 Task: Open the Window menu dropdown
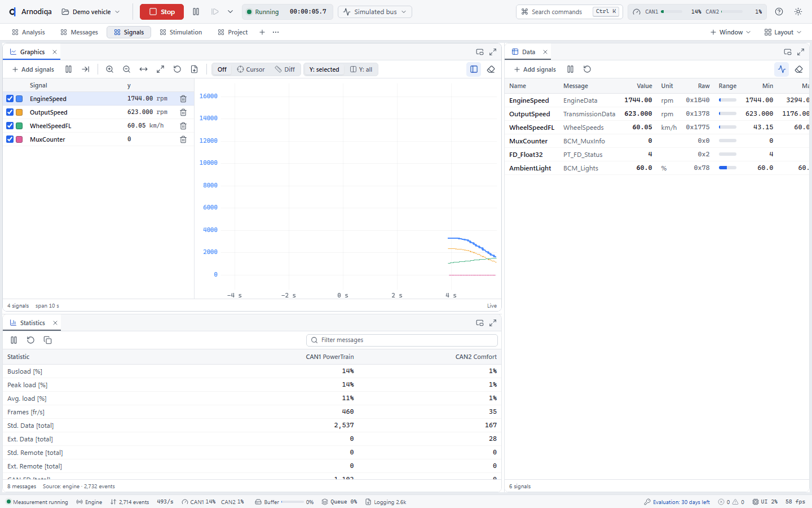pyautogui.click(x=730, y=32)
